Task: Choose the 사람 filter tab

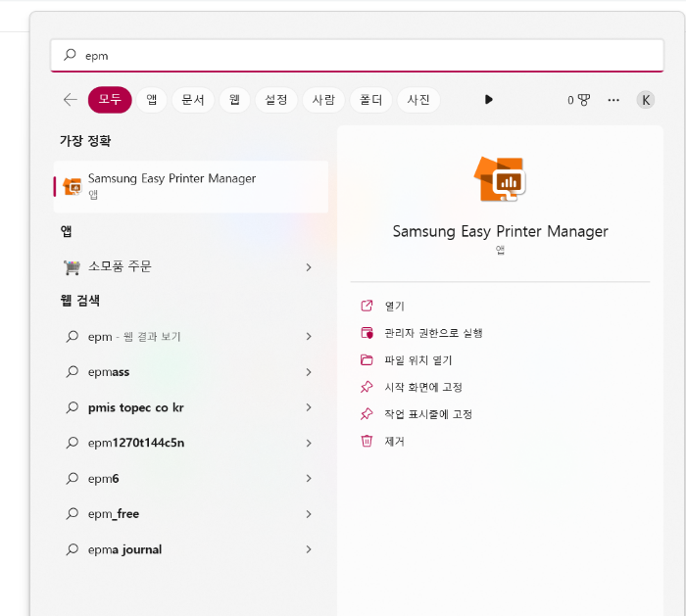Action: point(323,100)
